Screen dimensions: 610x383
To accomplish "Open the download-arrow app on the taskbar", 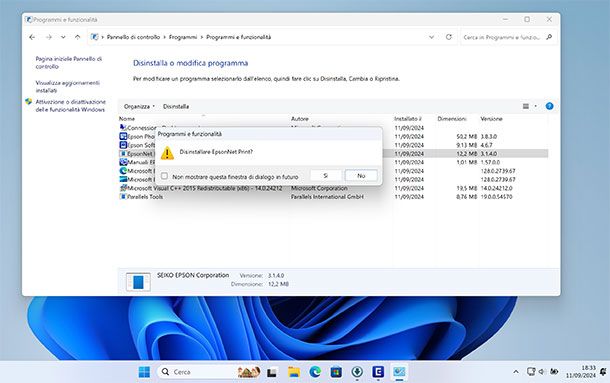I will [357, 372].
